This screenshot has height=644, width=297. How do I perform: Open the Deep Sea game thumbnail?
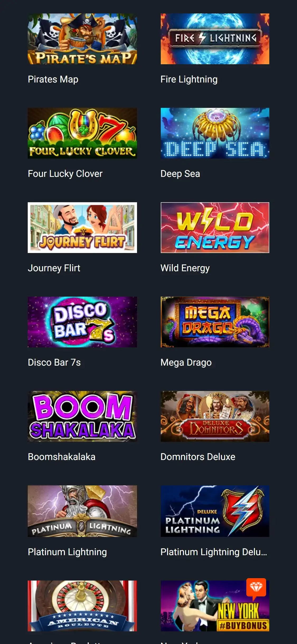(x=215, y=133)
